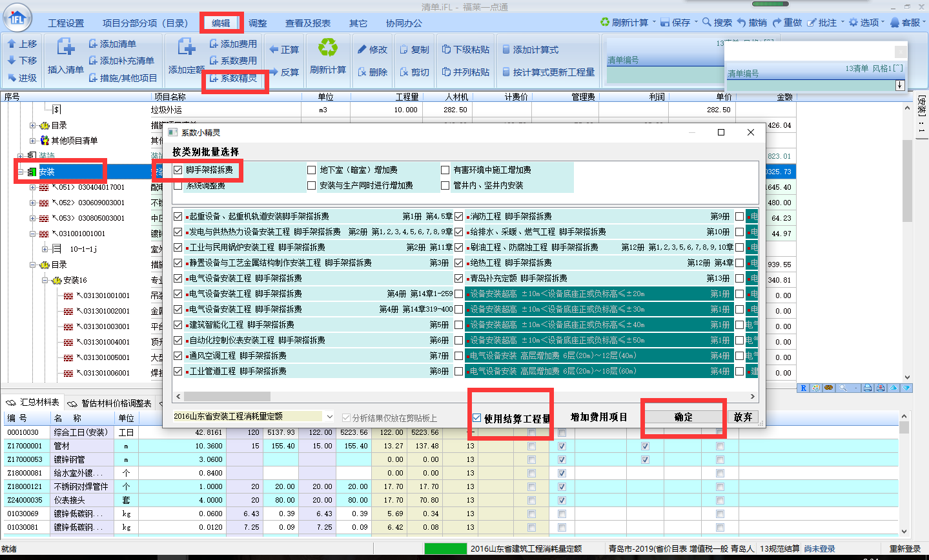Enable the 脚手架搭拆费 checkbox
929x560 pixels.
[x=176, y=170]
